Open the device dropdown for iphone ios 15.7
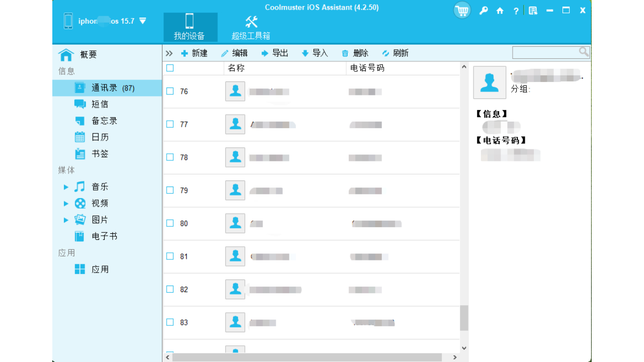 [143, 21]
